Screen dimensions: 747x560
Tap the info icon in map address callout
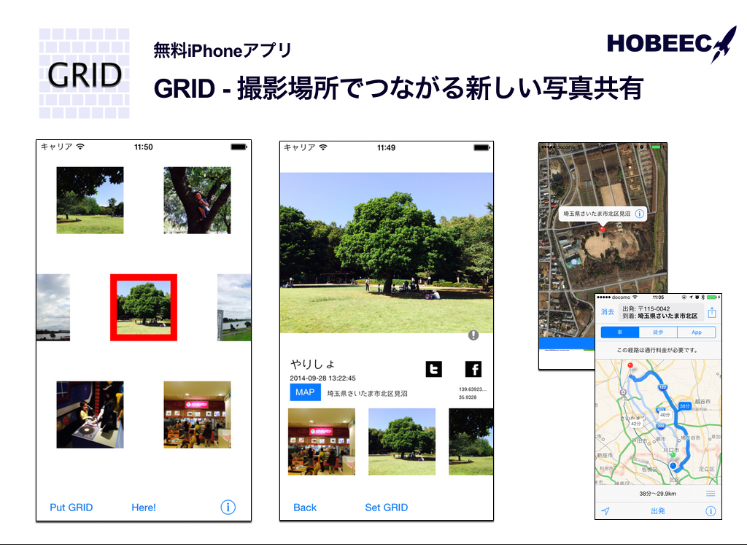click(x=639, y=214)
